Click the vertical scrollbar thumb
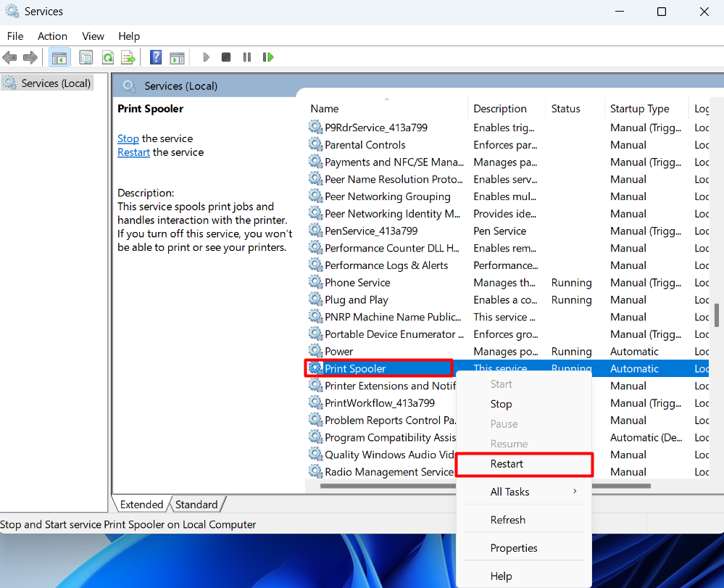 click(717, 315)
